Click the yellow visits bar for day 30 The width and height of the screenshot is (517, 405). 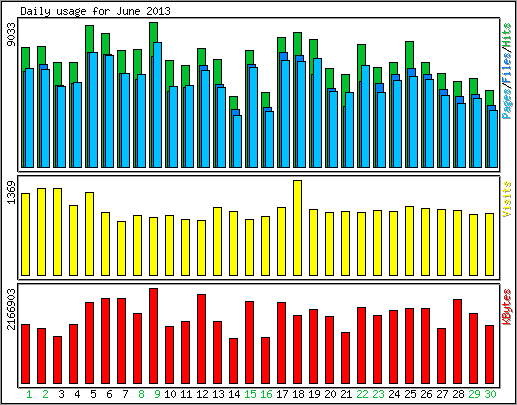point(489,245)
